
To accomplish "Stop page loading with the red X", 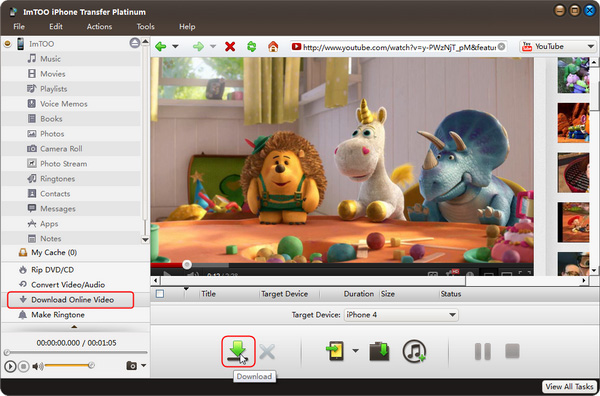I will pyautogui.click(x=230, y=47).
